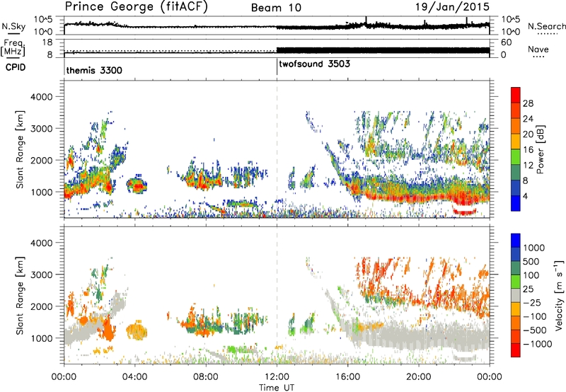
Task: Click the '-500' value on Velocity scale
Action: pos(535,330)
